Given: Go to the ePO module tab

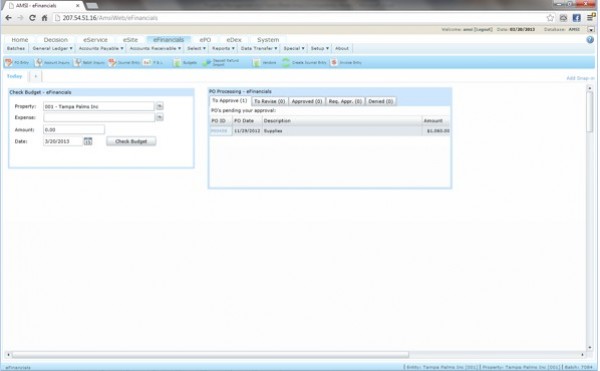Looking at the screenshot, I should pyautogui.click(x=205, y=40).
